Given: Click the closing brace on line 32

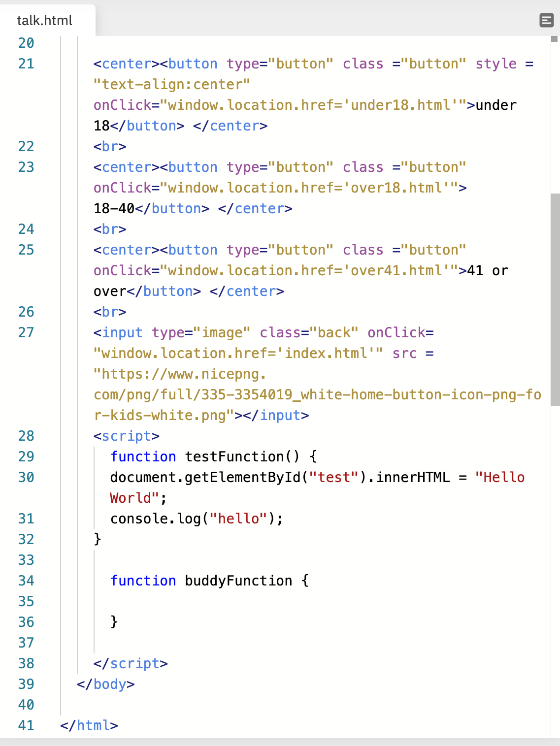Looking at the screenshot, I should tap(98, 539).
